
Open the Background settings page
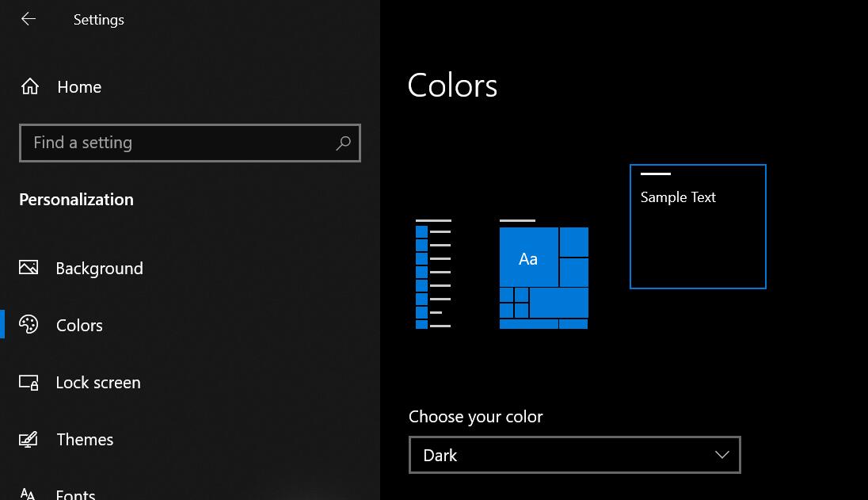tap(99, 269)
